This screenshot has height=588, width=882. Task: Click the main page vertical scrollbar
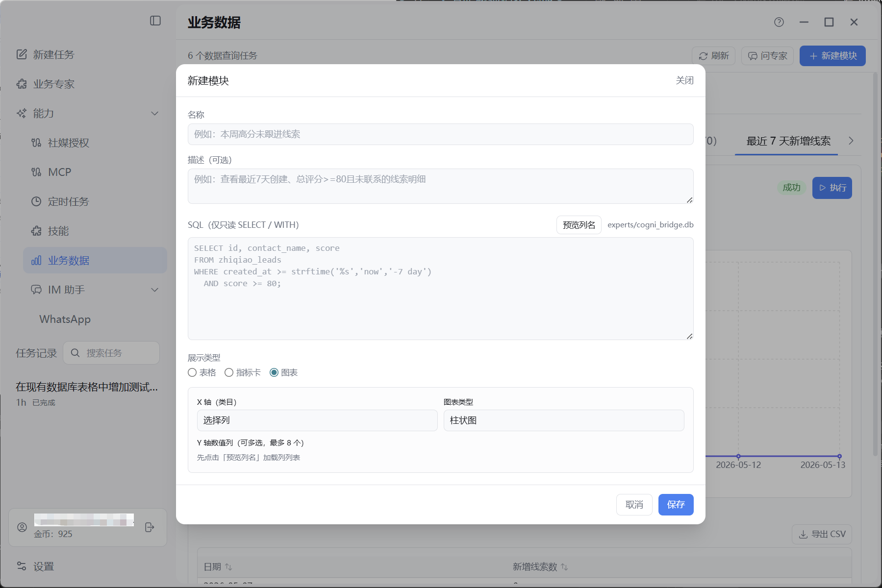pyautogui.click(x=875, y=265)
